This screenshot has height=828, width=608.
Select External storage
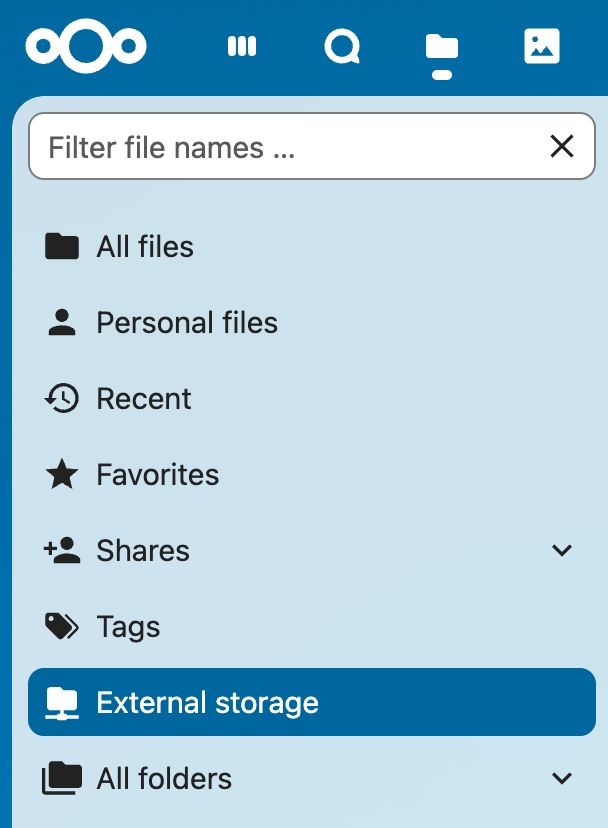[207, 703]
